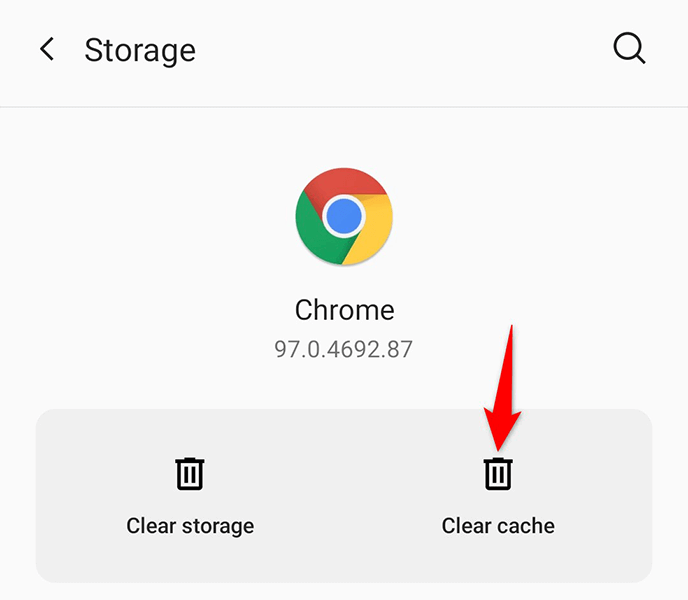This screenshot has height=600, width=688.
Task: Tap the Clear cache trash icon
Action: 498,473
